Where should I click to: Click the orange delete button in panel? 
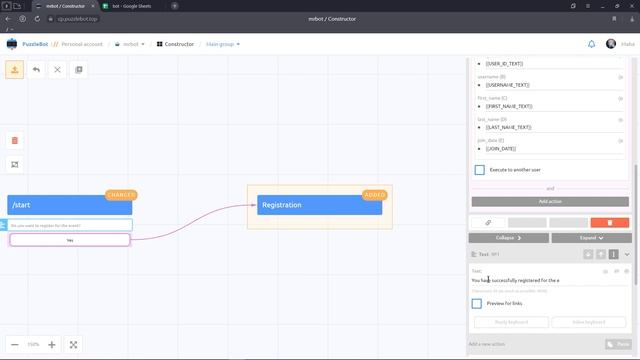click(x=610, y=222)
